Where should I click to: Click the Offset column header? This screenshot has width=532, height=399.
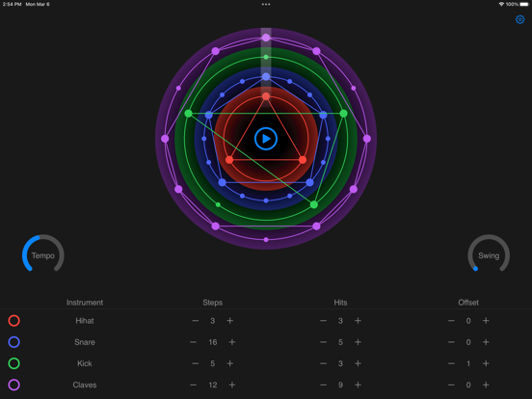(468, 303)
